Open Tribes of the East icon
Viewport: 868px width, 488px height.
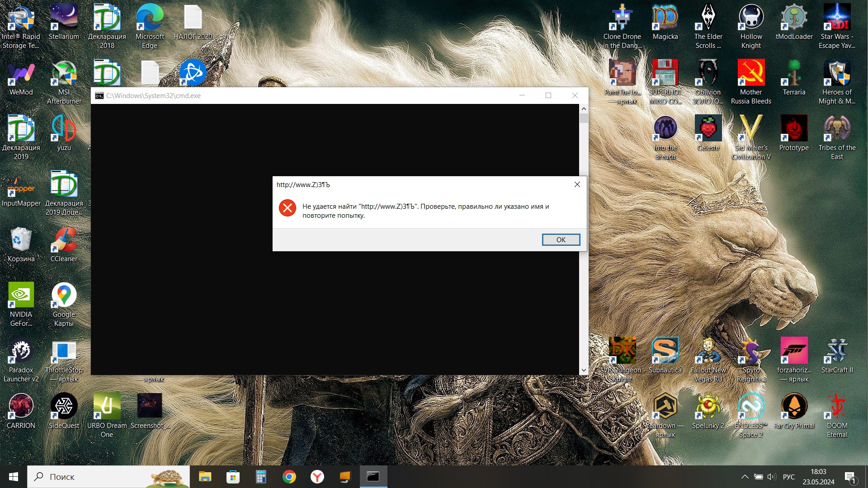tap(837, 138)
